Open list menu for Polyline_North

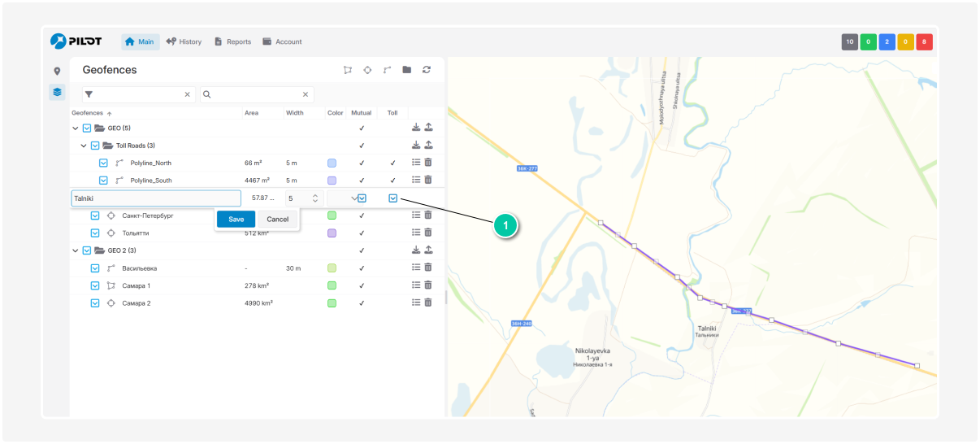[x=416, y=163]
